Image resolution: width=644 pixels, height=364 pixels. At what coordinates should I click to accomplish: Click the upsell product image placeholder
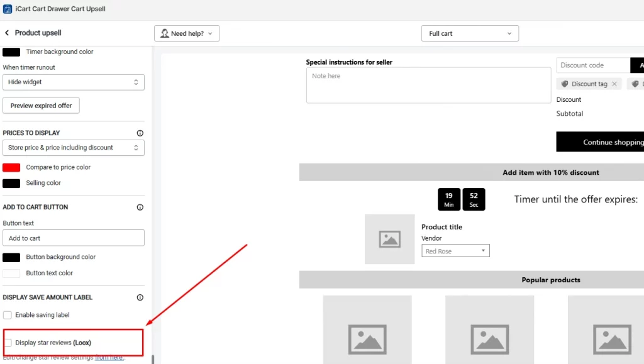(389, 239)
